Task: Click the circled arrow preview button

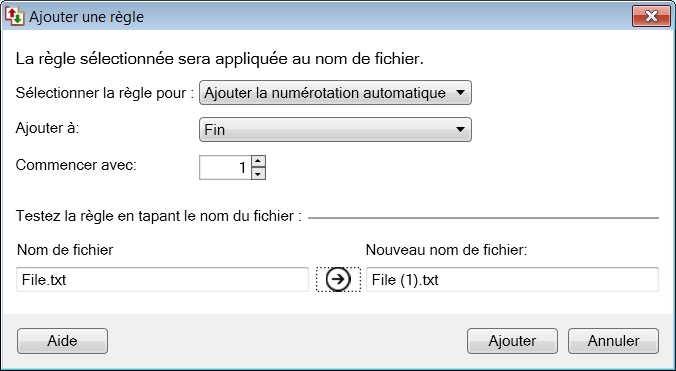Action: point(338,280)
